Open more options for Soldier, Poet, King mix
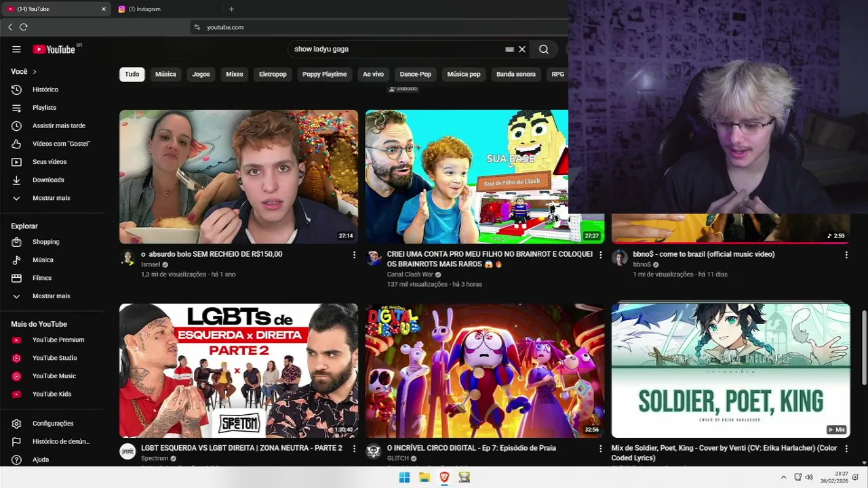 click(846, 449)
